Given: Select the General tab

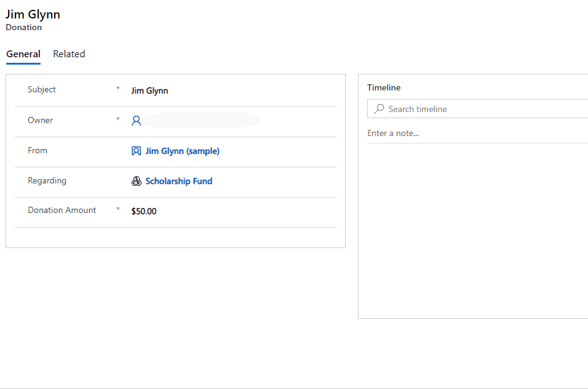Looking at the screenshot, I should point(23,54).
